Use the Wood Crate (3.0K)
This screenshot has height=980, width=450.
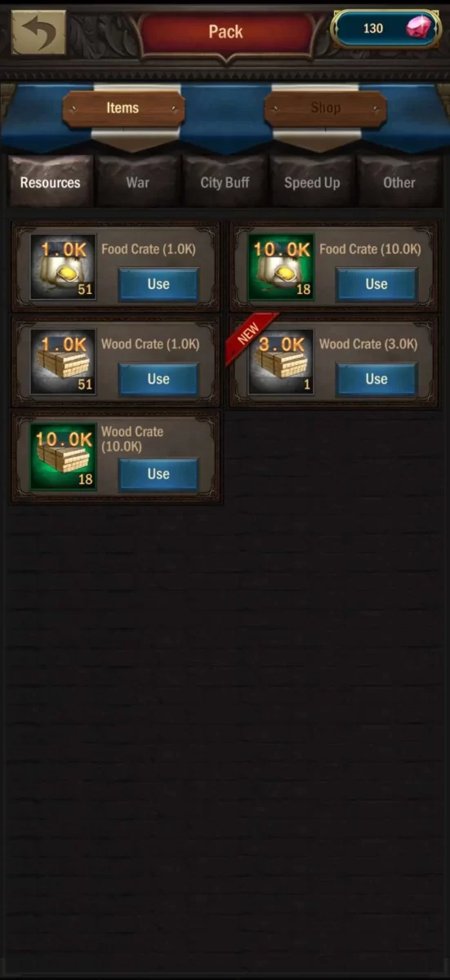pos(376,379)
